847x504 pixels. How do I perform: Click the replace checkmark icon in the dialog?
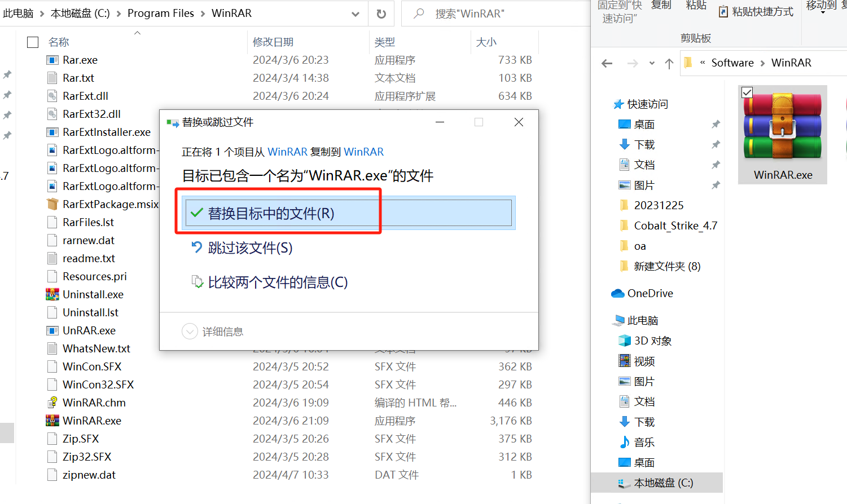197,213
